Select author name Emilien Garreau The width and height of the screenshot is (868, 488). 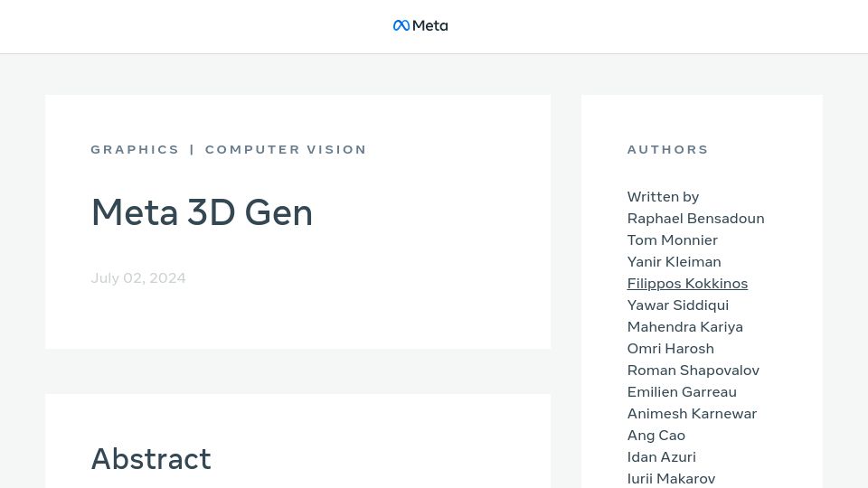click(682, 391)
